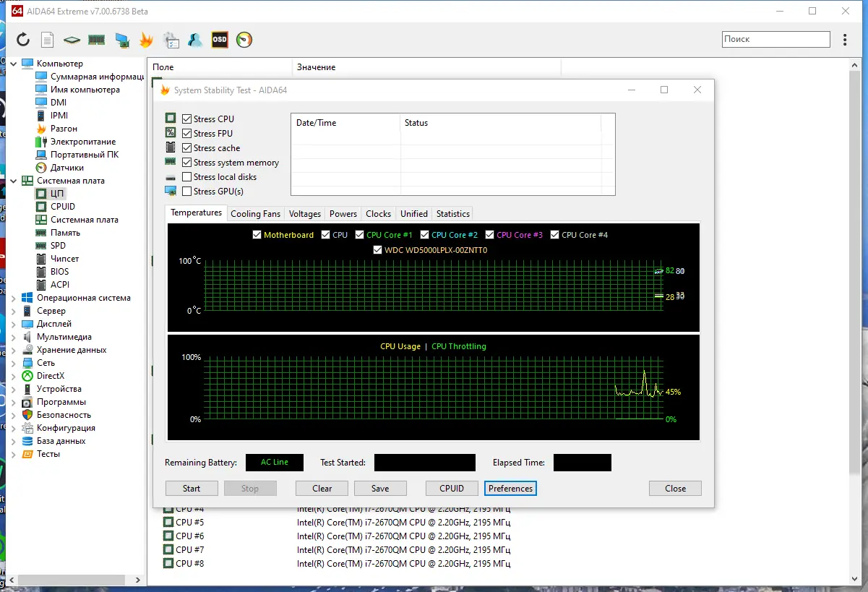
Task: Toggle the WDC WD5000LPLX-00ZNTT0 graph checkbox
Action: 377,250
